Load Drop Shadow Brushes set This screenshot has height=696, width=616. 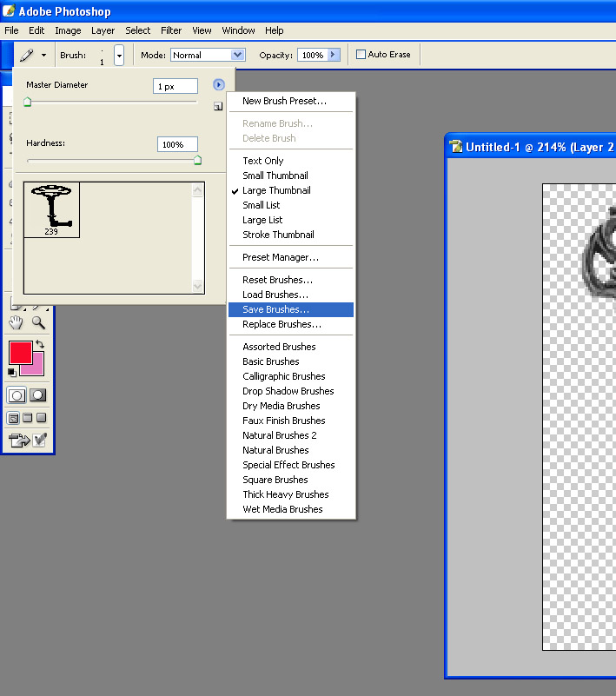tap(291, 391)
